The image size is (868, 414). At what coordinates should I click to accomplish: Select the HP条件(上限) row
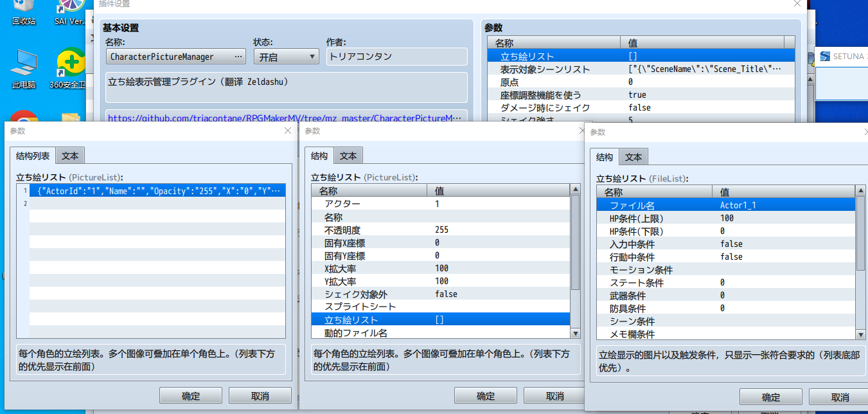[726, 218]
